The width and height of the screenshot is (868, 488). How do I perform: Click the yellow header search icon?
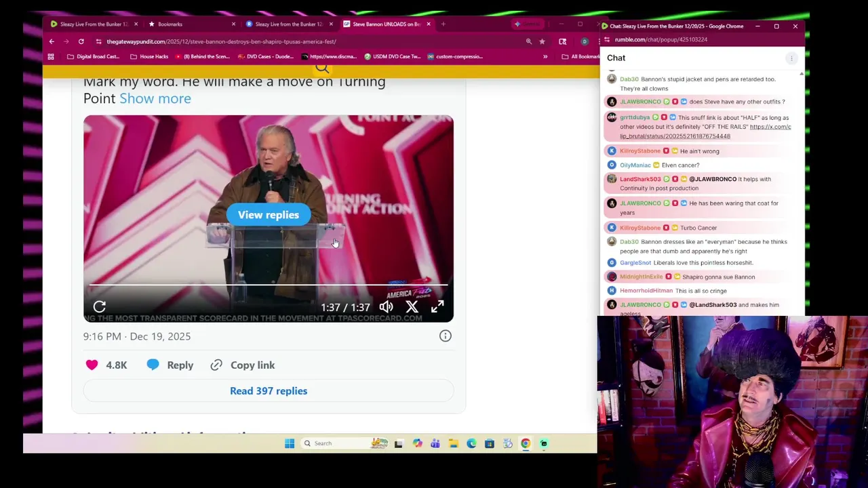click(322, 67)
